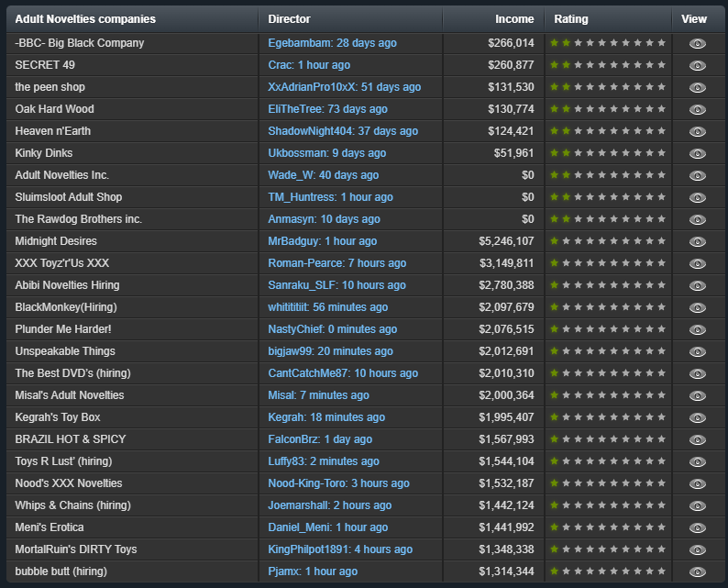Click eye icon for Kegrah's Toy Box
Viewport: 728px width, 588px height.
click(697, 417)
